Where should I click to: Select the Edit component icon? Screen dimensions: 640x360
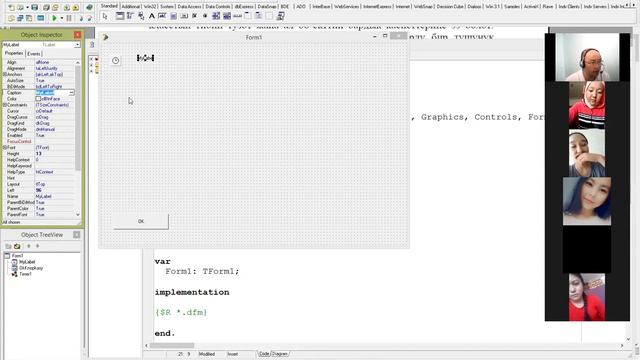tap(162, 16)
